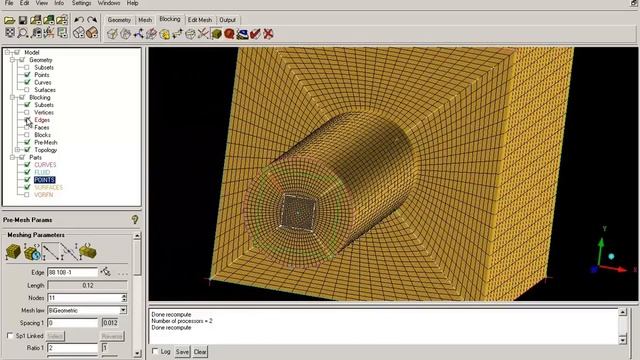Check the Sp1 Linked option
Viewport: 640px width, 360px height.
click(x=10, y=336)
